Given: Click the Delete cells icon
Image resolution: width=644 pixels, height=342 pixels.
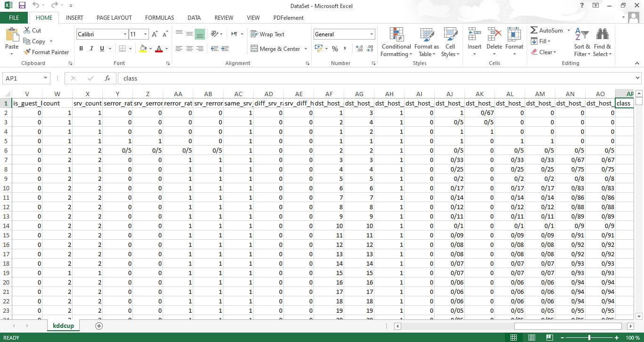Looking at the screenshot, I should 494,35.
